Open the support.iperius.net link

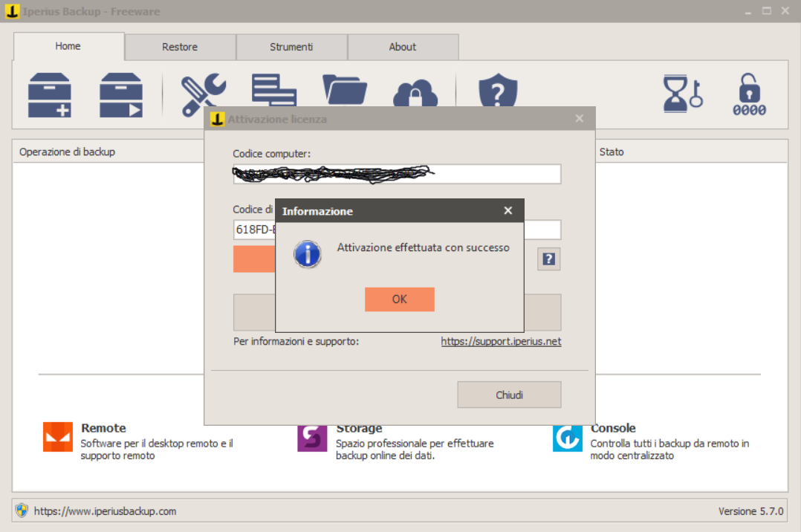tap(501, 341)
